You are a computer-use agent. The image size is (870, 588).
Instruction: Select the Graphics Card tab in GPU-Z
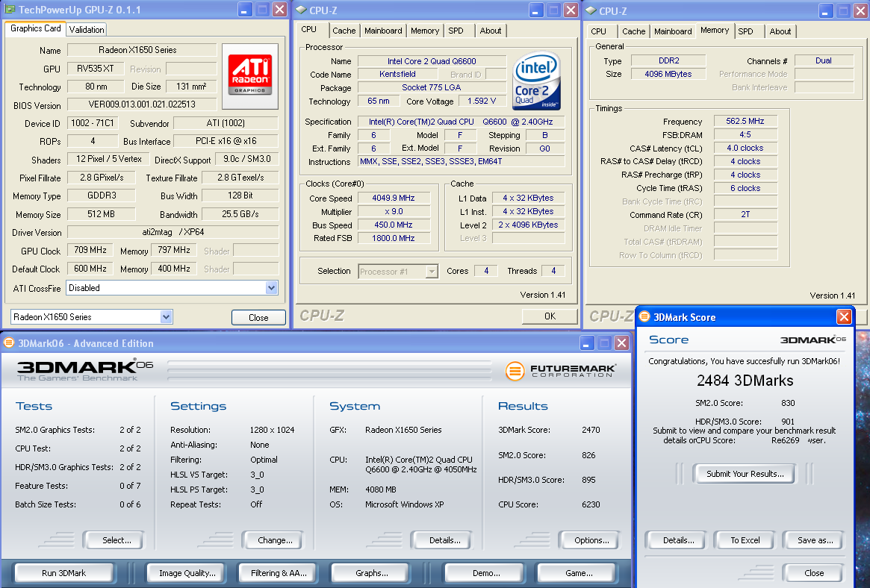[x=36, y=28]
